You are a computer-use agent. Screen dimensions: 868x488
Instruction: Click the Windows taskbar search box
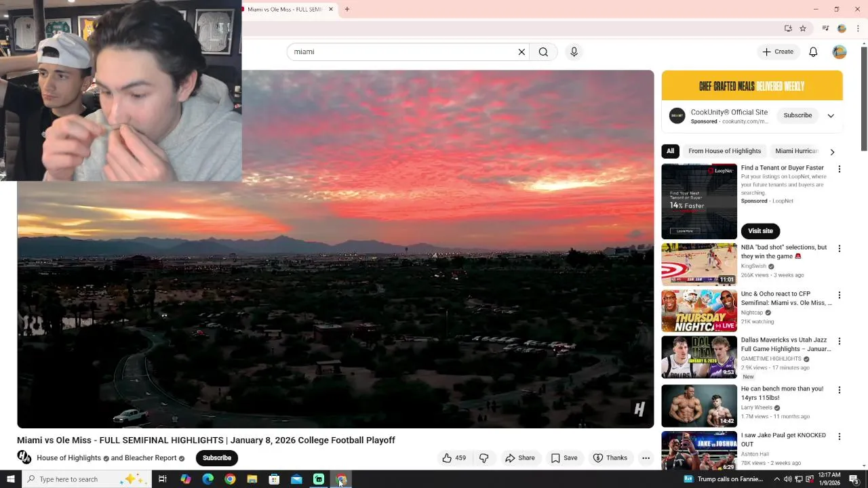click(x=86, y=479)
